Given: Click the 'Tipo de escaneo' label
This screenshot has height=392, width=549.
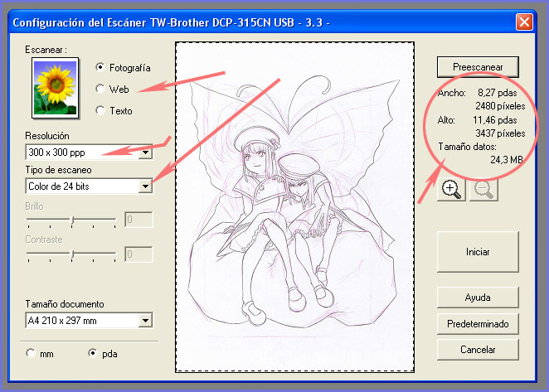Looking at the screenshot, I should pos(59,170).
